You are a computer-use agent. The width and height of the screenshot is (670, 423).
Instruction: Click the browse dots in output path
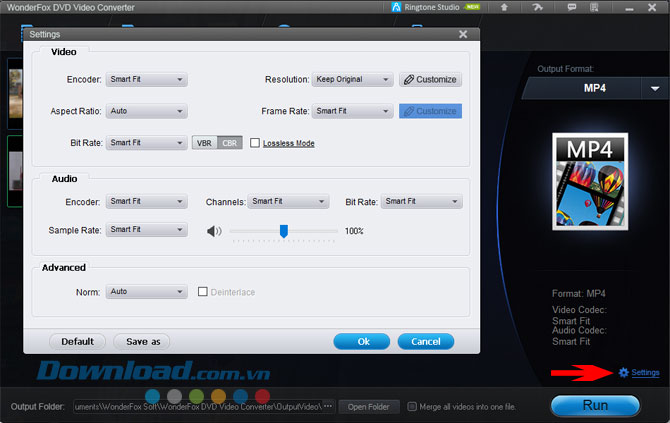click(x=328, y=406)
